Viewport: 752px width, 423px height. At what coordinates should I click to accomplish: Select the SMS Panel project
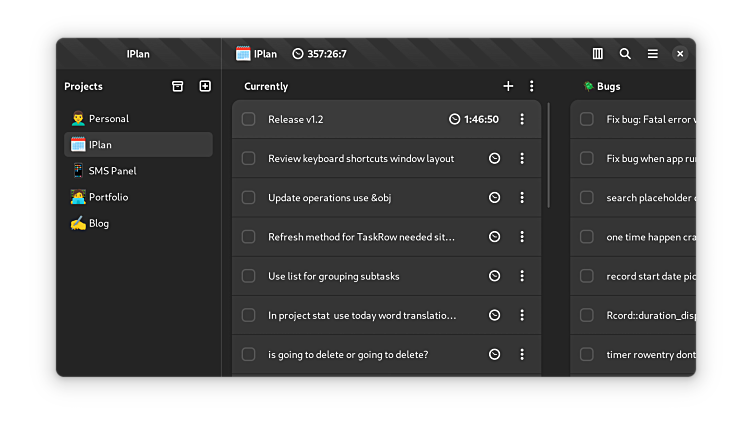[112, 171]
